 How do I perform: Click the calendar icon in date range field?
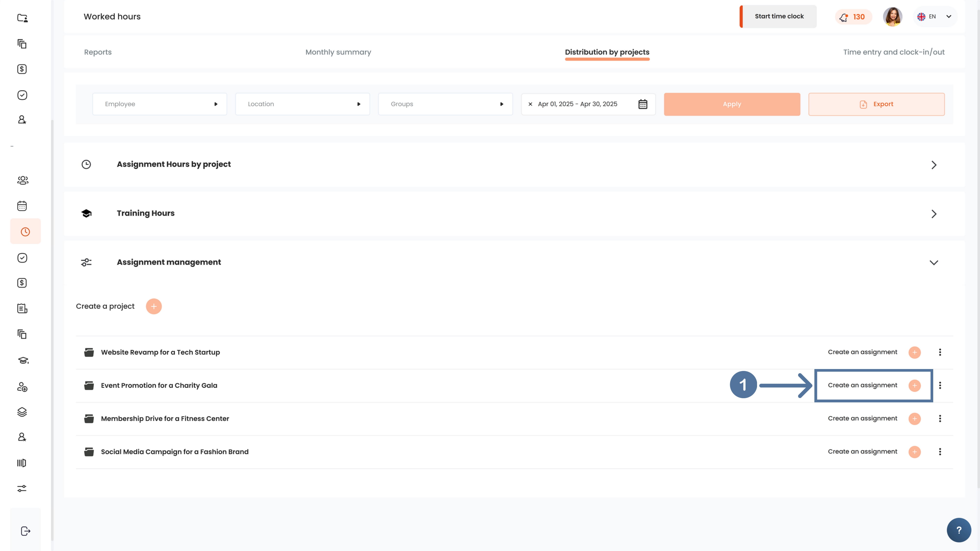click(643, 104)
